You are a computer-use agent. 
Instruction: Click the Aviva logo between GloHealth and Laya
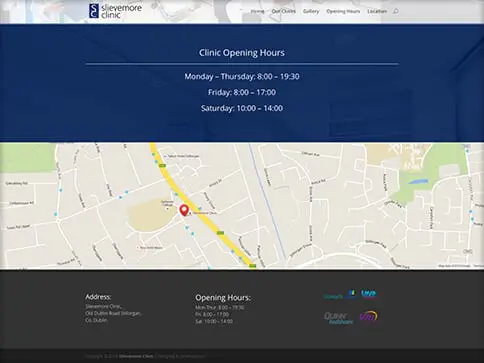click(x=352, y=294)
